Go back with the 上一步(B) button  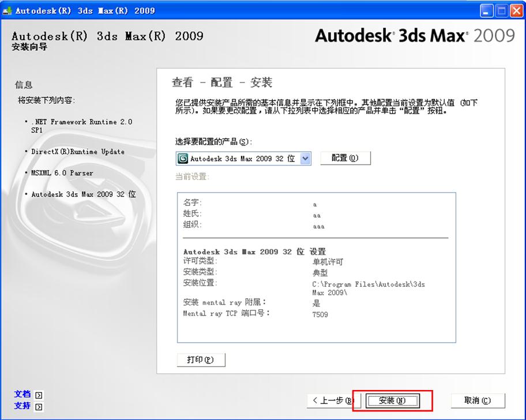[x=333, y=400]
